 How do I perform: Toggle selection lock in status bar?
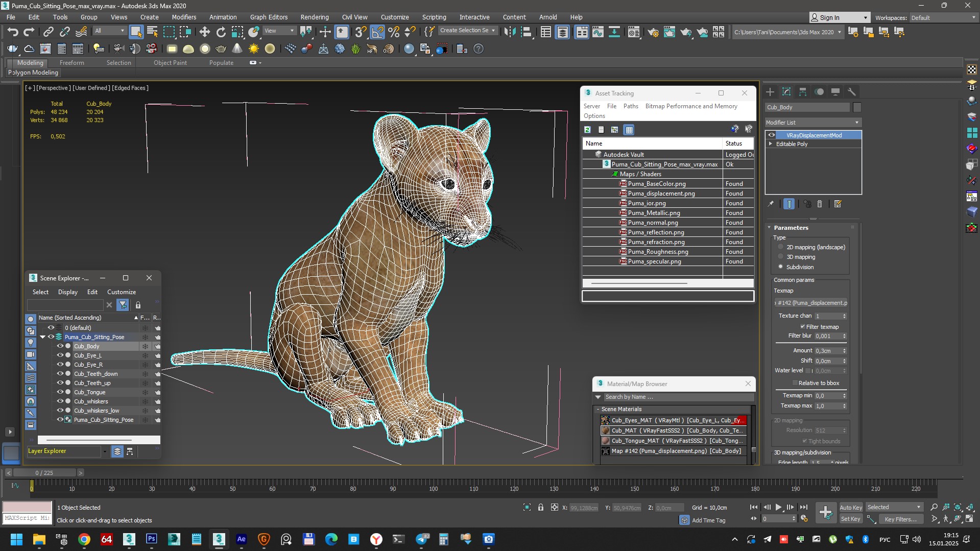[x=540, y=507]
